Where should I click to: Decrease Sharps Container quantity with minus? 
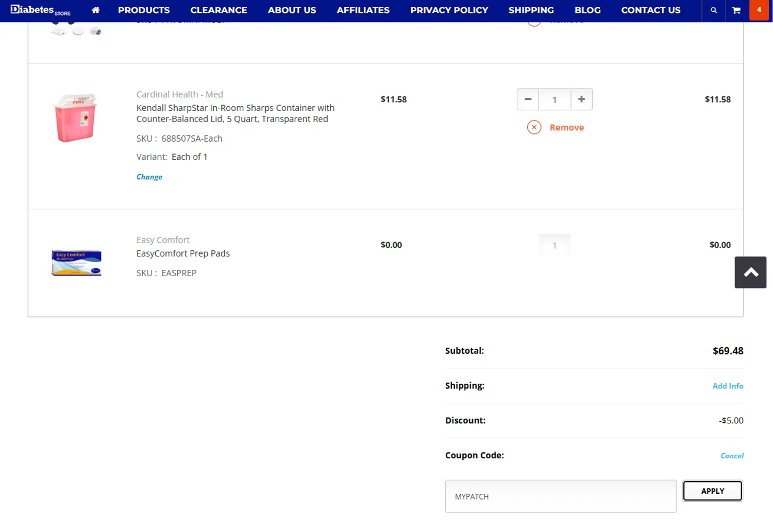click(x=528, y=99)
